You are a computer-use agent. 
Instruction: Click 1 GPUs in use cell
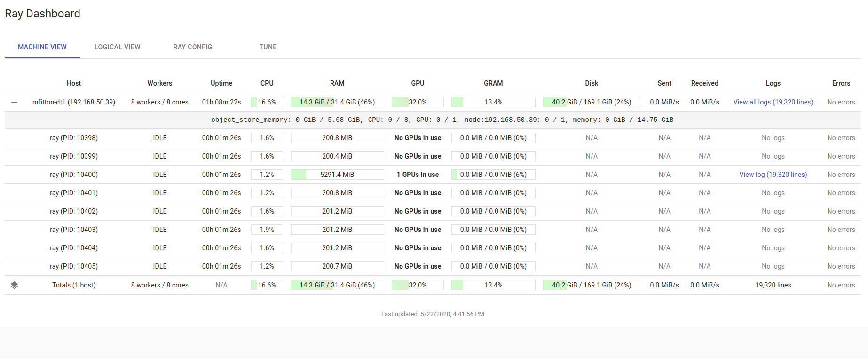418,175
